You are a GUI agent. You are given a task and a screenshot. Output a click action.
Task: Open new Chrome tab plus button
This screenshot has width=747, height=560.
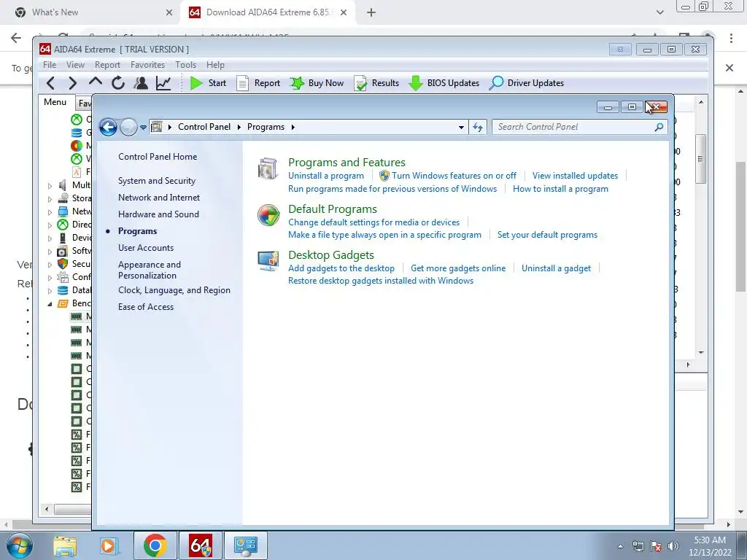[x=371, y=13]
